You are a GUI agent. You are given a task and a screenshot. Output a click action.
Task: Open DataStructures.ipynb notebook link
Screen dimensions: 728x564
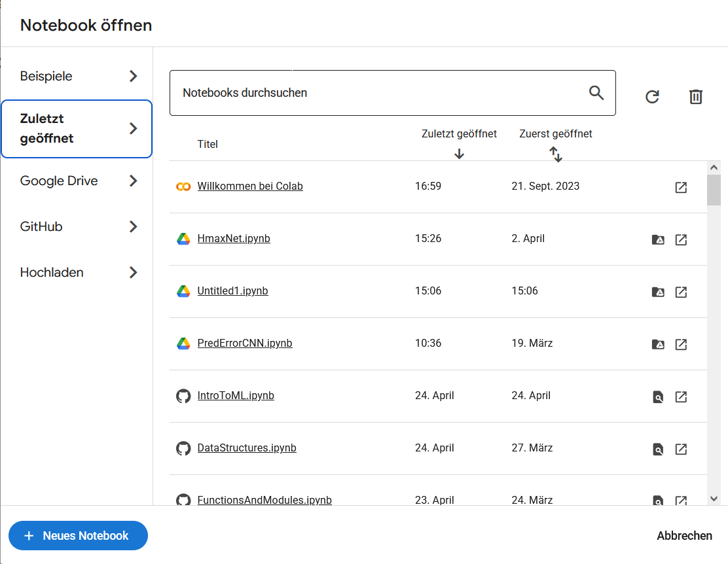click(247, 448)
